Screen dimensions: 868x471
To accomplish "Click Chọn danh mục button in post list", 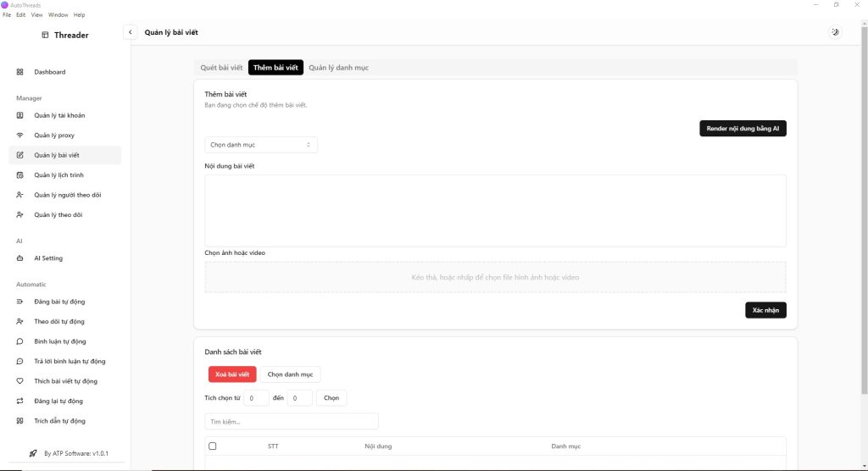I will tap(291, 374).
